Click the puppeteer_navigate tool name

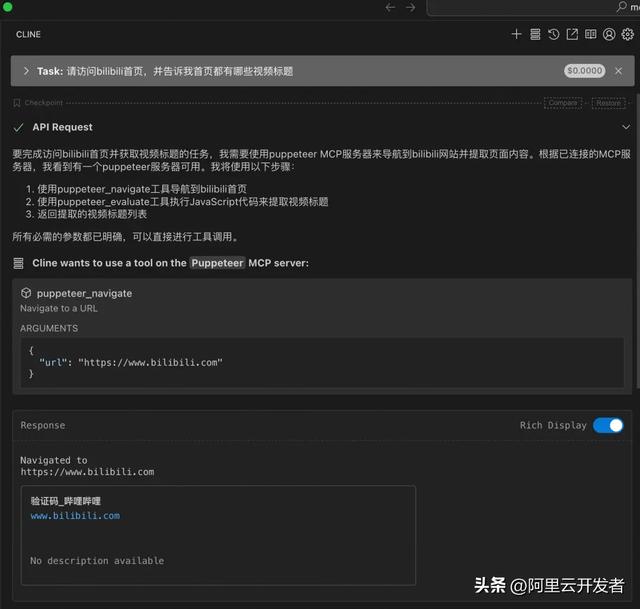pos(84,293)
